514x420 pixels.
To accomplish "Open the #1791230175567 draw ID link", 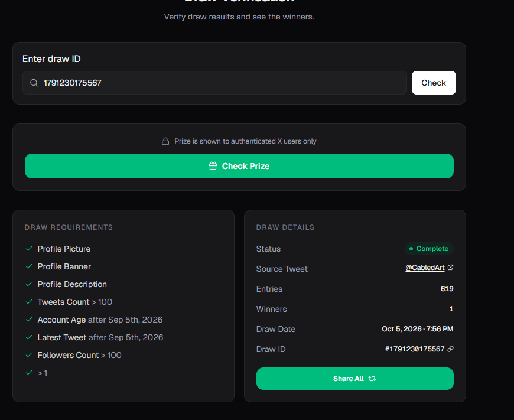I will (415, 349).
